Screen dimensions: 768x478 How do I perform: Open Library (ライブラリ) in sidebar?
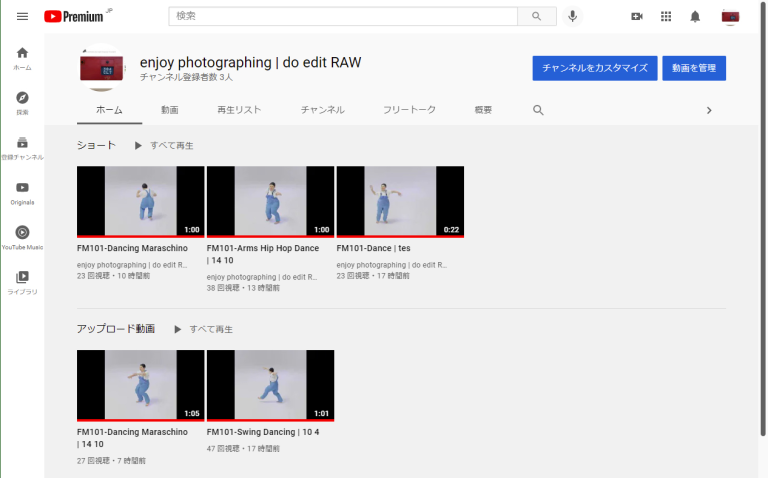coord(22,282)
